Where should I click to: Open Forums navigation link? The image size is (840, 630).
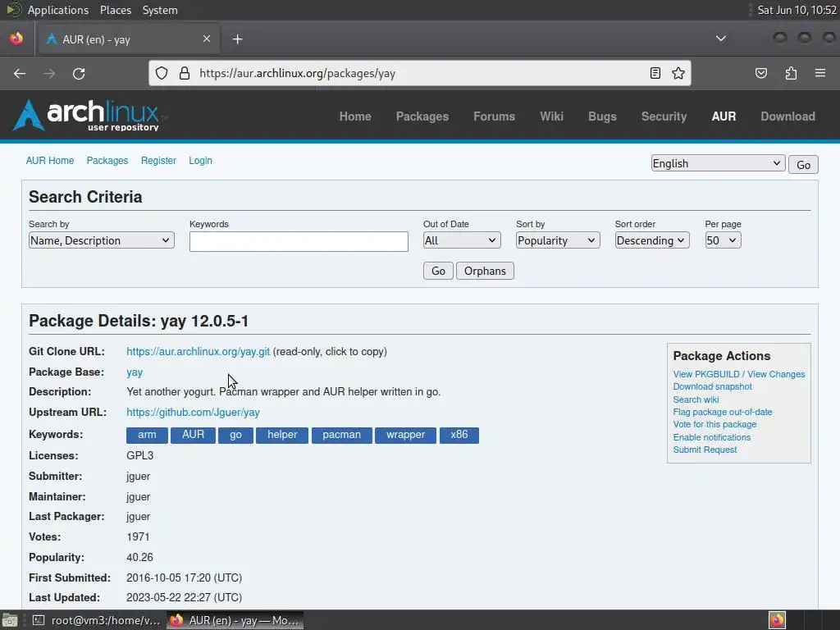494,116
